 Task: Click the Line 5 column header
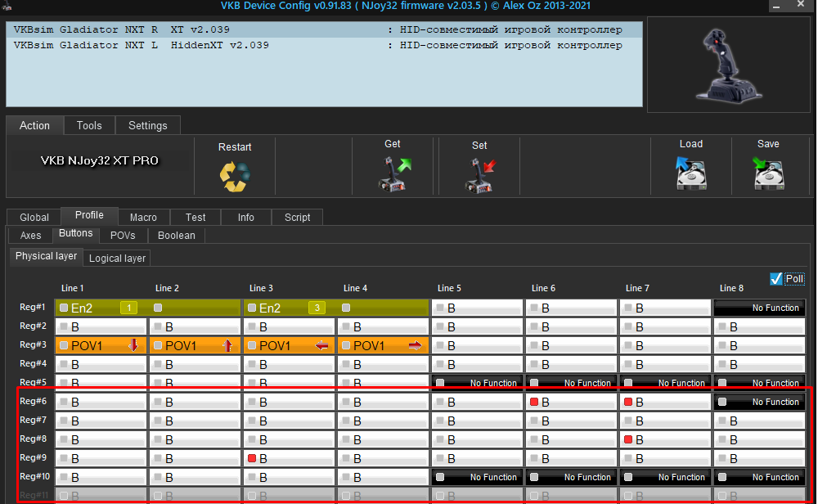pyautogui.click(x=449, y=288)
